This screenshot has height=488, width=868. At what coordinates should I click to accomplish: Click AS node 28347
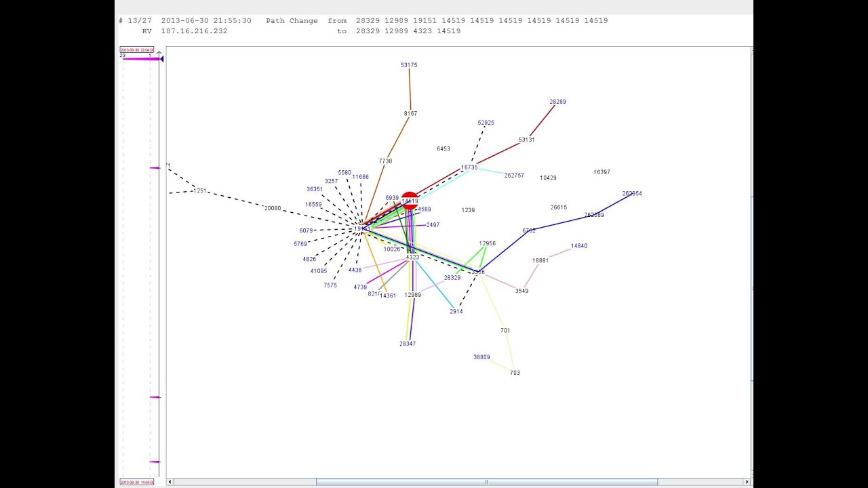[407, 344]
